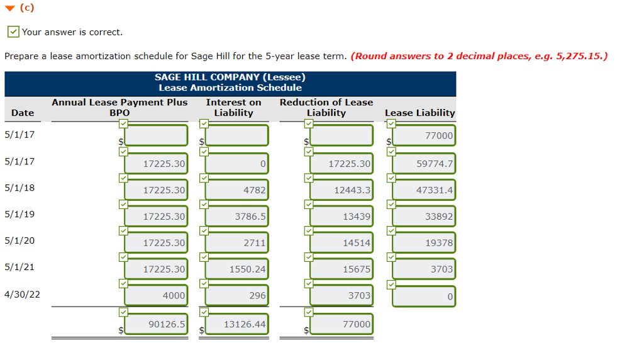Click checkmark icon above 19378 field
Image resolution: width=644 pixels, height=345 pixels.
pyautogui.click(x=391, y=230)
